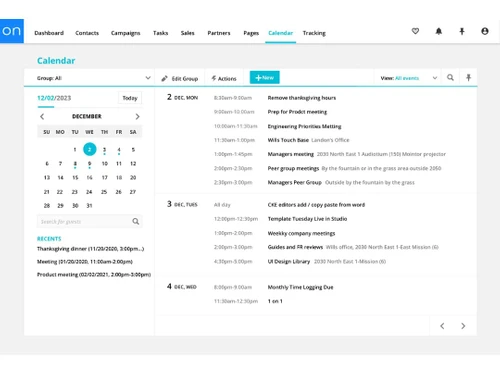Open Campaigns in navigation
The height and width of the screenshot is (375, 500).
click(125, 33)
